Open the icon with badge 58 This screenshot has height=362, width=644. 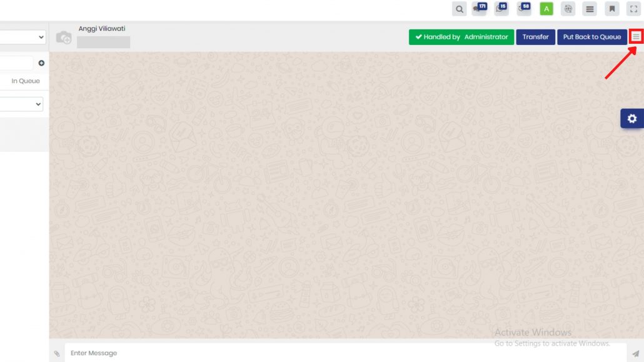tap(524, 9)
